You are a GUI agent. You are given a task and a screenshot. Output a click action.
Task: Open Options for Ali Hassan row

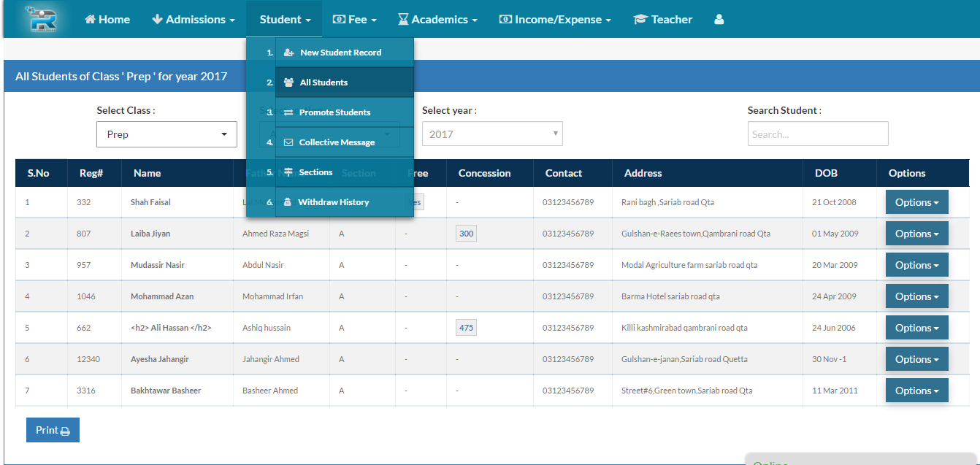coord(917,328)
